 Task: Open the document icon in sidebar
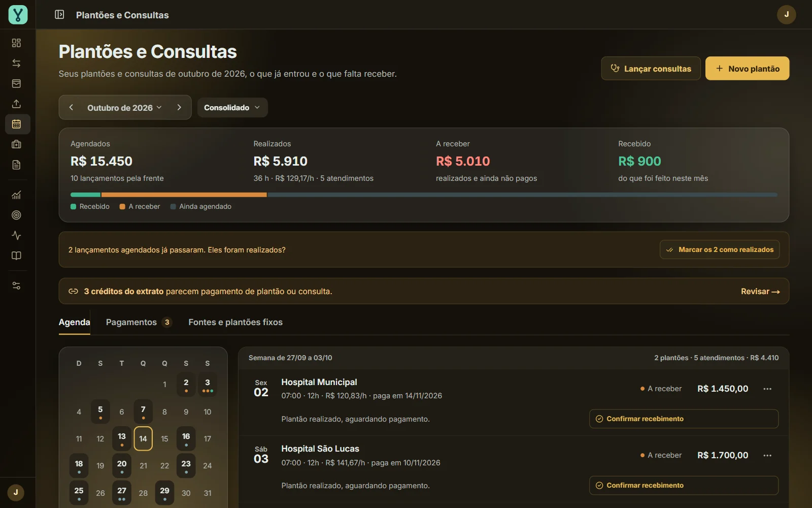tap(16, 165)
